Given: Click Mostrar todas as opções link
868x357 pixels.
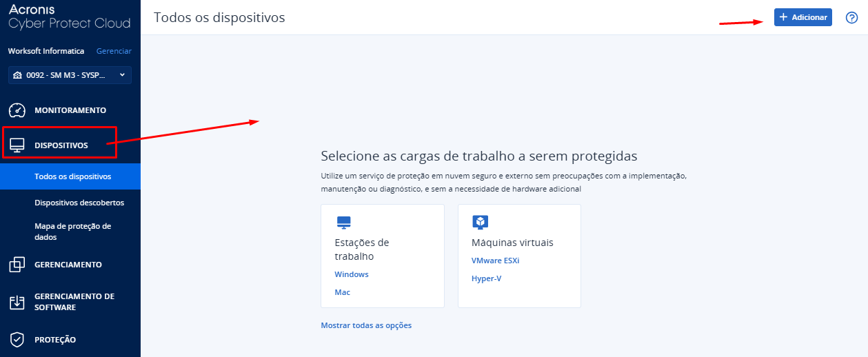Looking at the screenshot, I should click(x=366, y=325).
